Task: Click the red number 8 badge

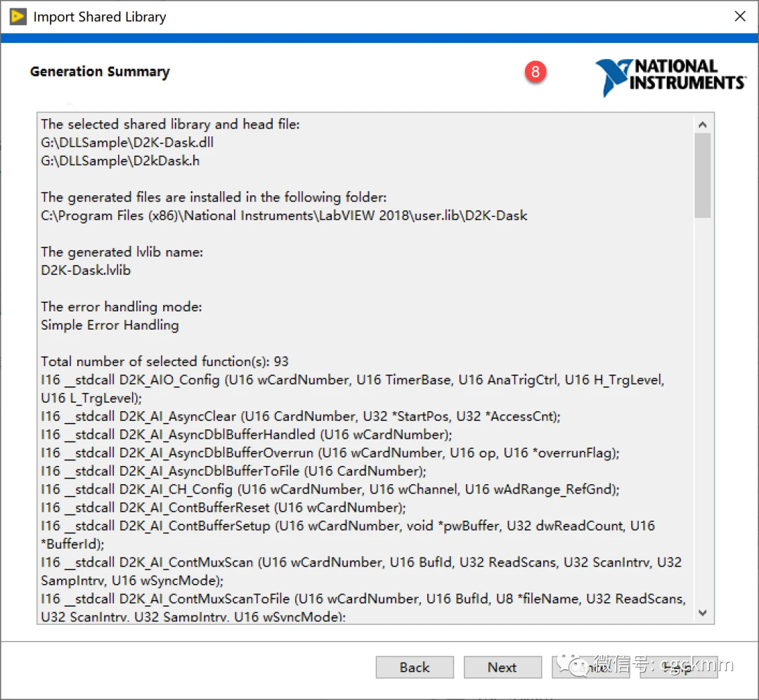Action: tap(536, 72)
